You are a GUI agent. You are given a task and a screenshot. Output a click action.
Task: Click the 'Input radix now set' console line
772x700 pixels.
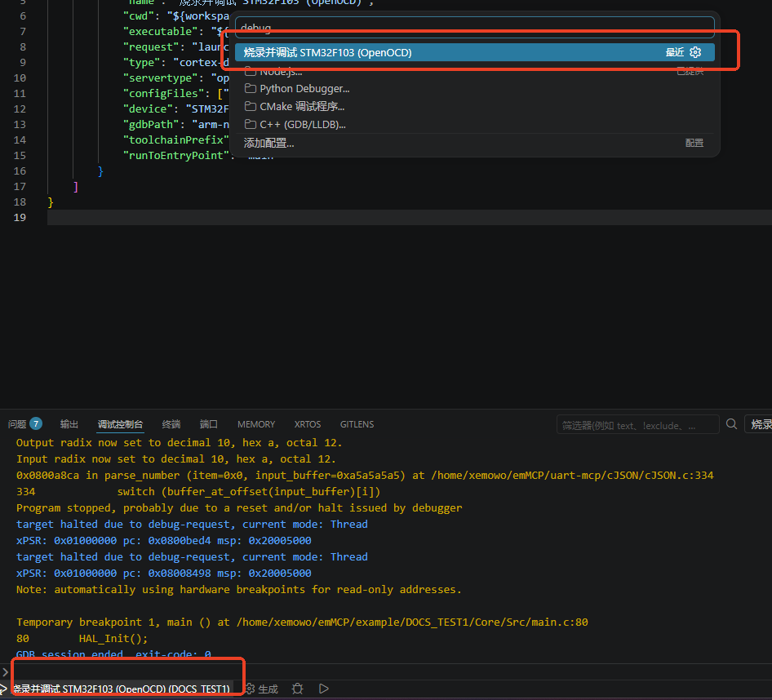pos(175,459)
